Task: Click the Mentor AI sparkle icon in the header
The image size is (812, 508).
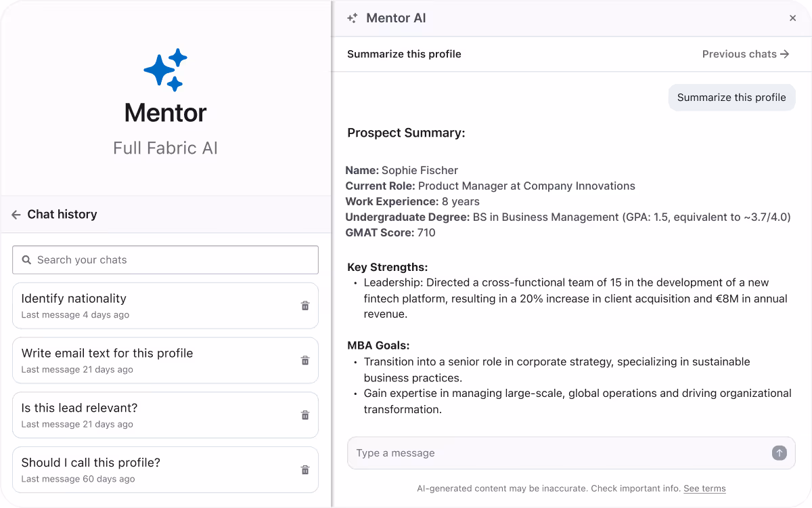Action: point(352,18)
